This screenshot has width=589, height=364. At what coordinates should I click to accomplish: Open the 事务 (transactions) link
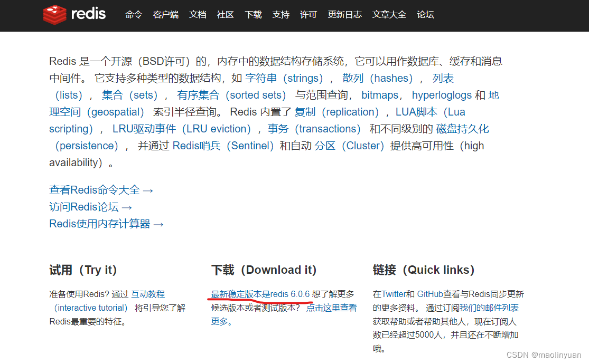click(x=314, y=129)
